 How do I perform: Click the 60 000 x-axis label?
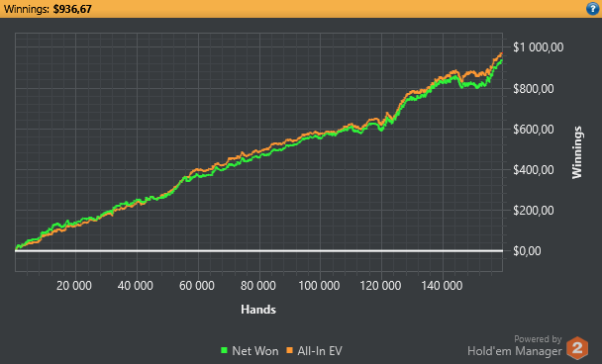coord(197,286)
